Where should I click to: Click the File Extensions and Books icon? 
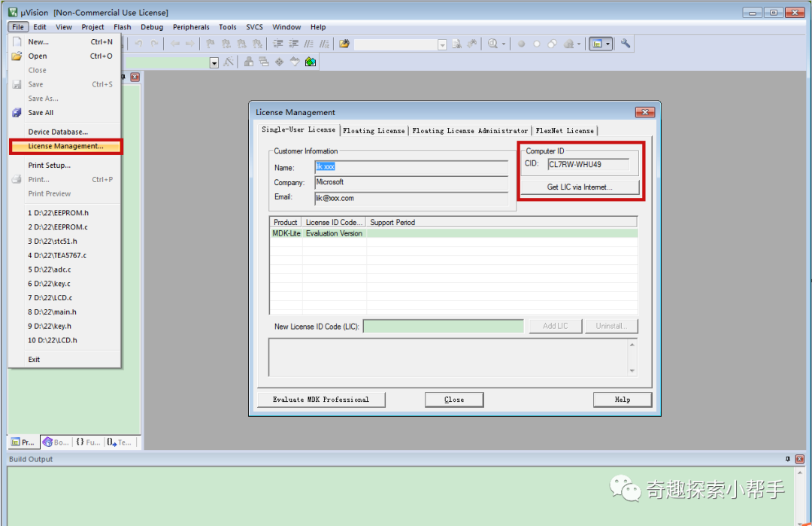click(x=249, y=62)
